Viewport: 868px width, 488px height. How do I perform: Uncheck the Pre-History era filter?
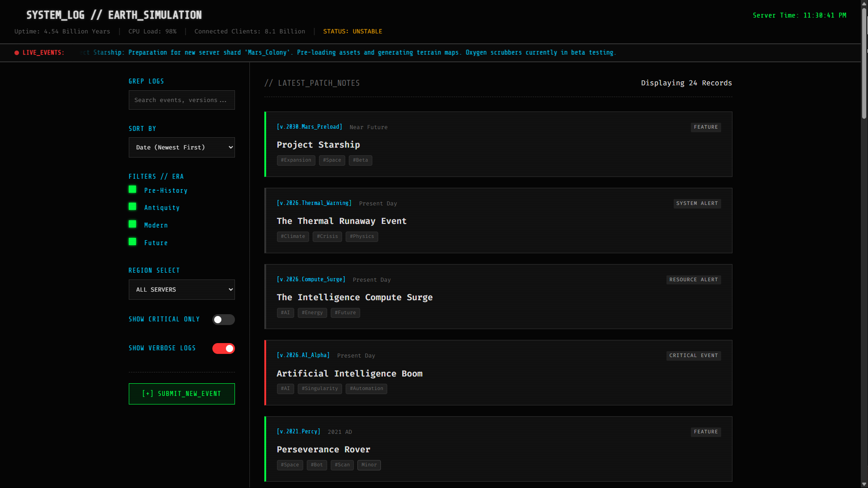point(132,190)
